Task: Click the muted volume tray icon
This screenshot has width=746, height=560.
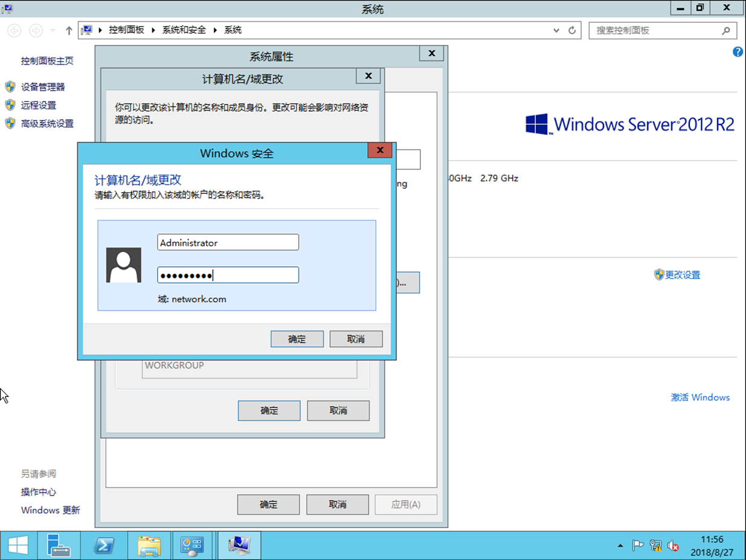Action: pos(673,546)
